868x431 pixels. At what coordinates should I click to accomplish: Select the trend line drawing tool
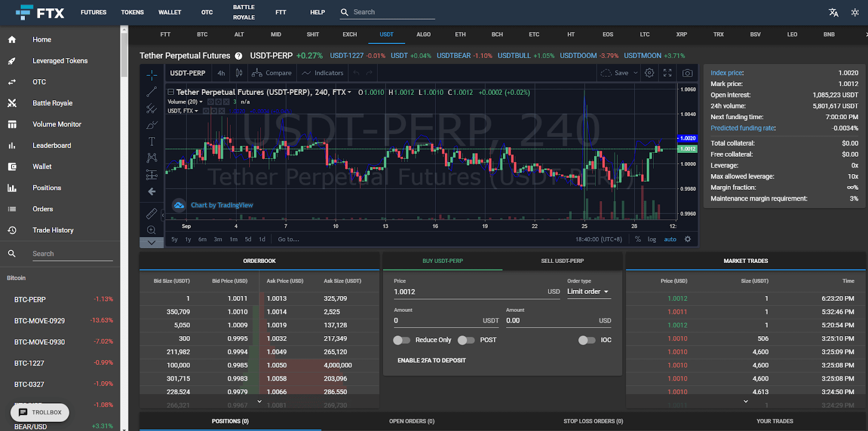pos(152,92)
